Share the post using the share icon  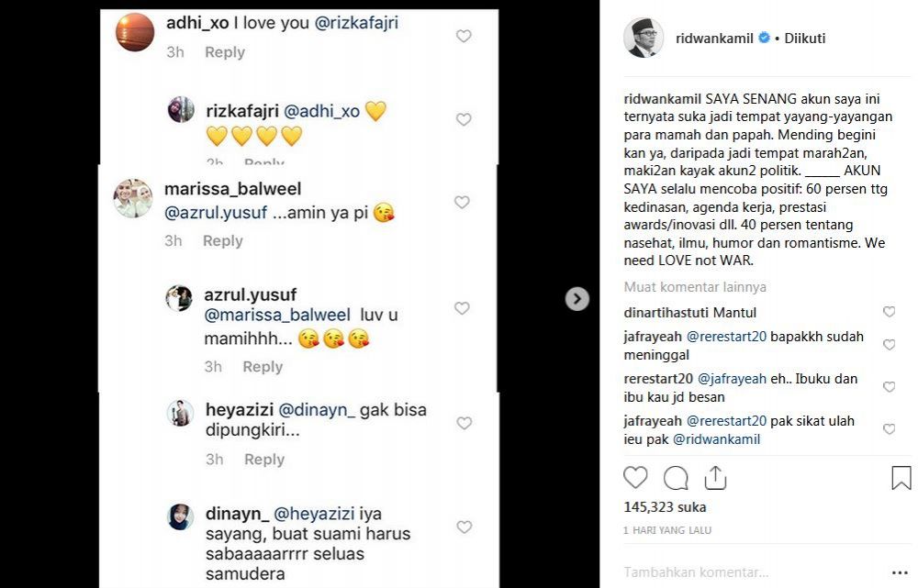pos(716,477)
